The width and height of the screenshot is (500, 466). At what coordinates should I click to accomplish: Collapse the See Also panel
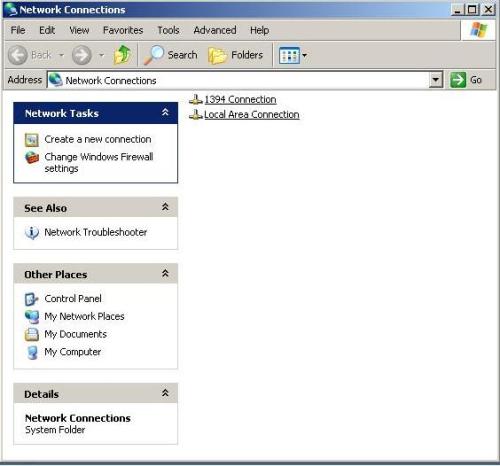click(x=165, y=207)
